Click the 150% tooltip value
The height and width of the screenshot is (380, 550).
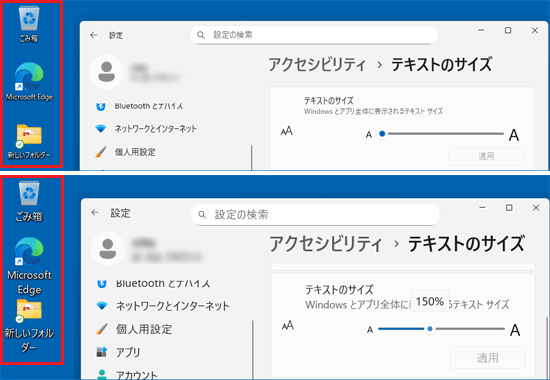point(430,301)
